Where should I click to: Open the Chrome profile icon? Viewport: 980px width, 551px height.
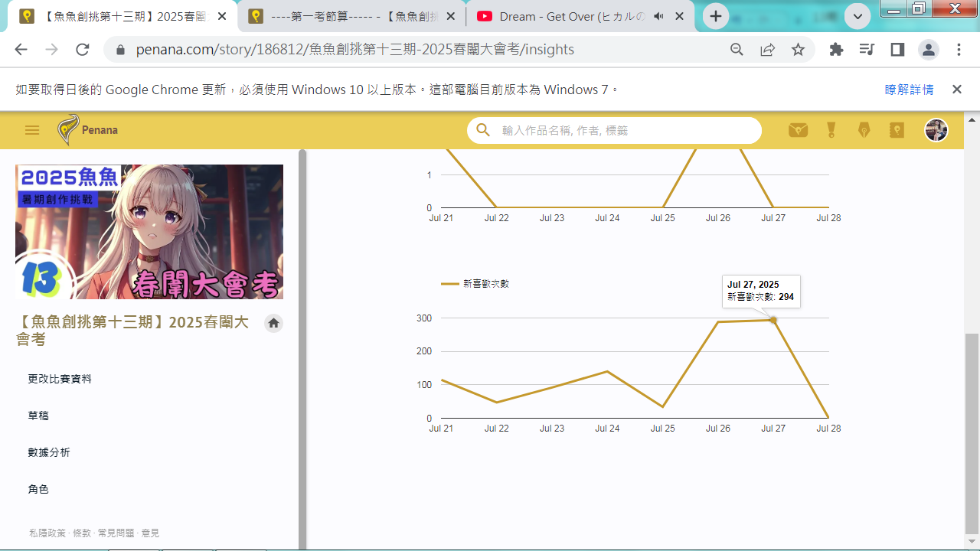pos(929,50)
